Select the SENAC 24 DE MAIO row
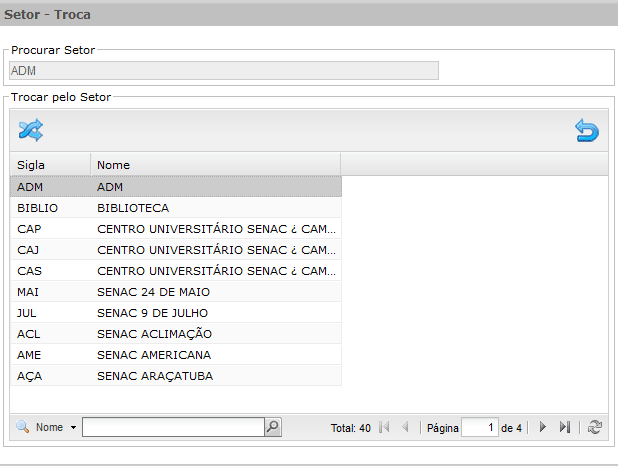Viewport: 618px width, 466px height. click(x=176, y=292)
